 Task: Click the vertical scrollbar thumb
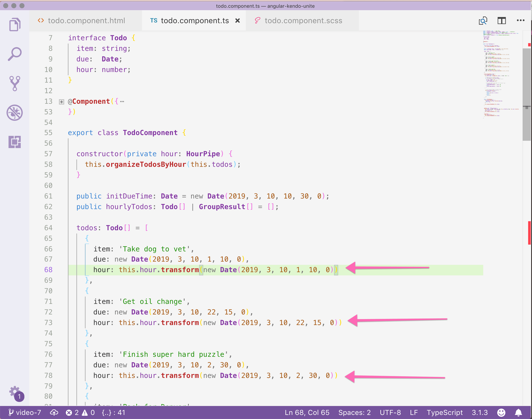tap(527, 94)
